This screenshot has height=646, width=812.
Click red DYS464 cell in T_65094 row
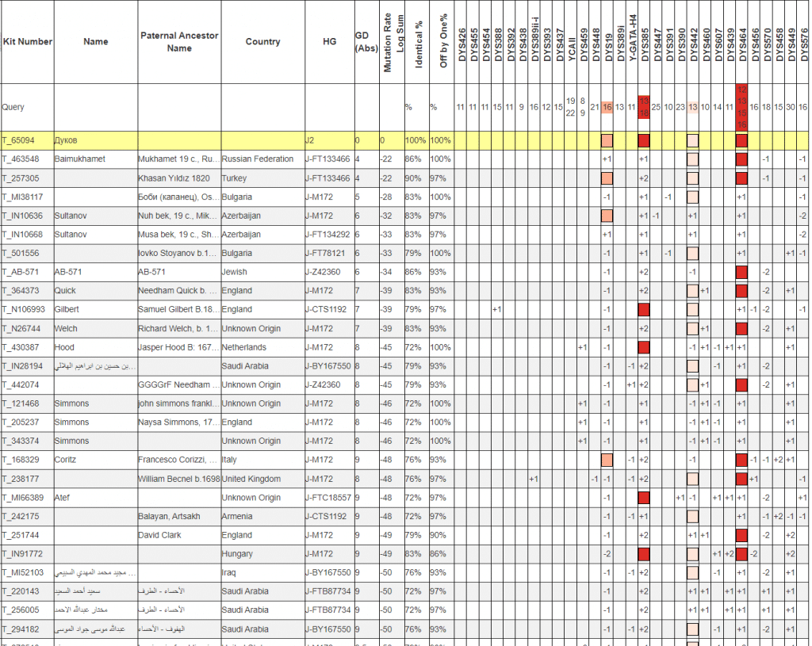pos(742,141)
